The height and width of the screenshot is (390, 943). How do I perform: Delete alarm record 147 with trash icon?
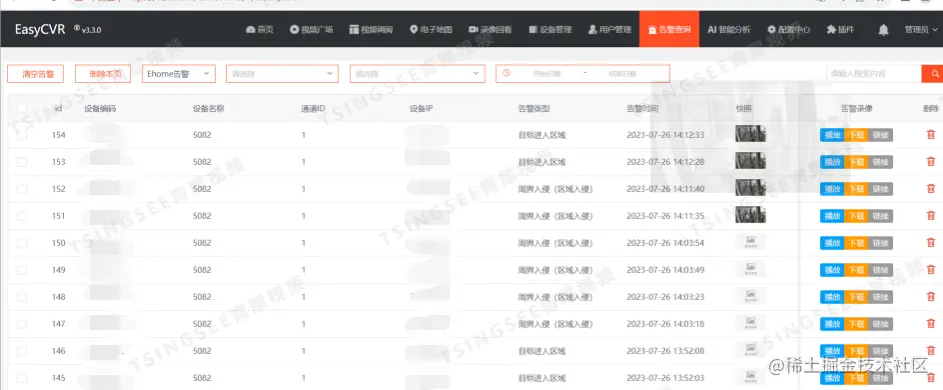coord(930,324)
